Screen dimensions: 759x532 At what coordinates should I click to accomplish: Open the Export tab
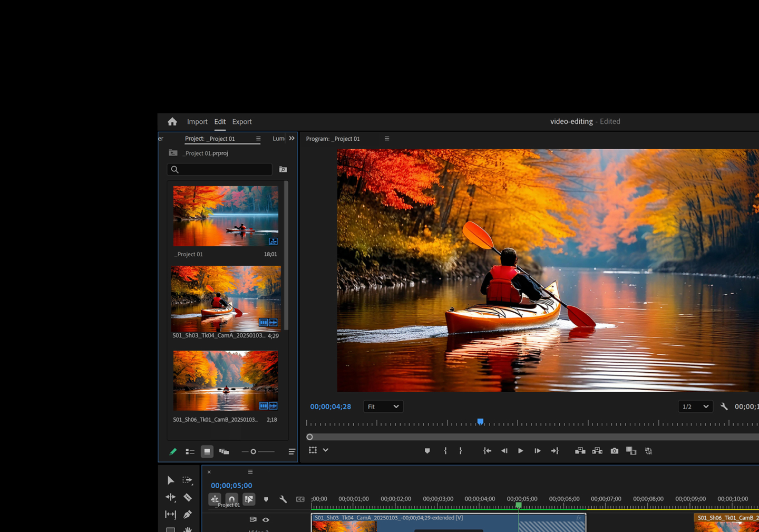click(242, 122)
